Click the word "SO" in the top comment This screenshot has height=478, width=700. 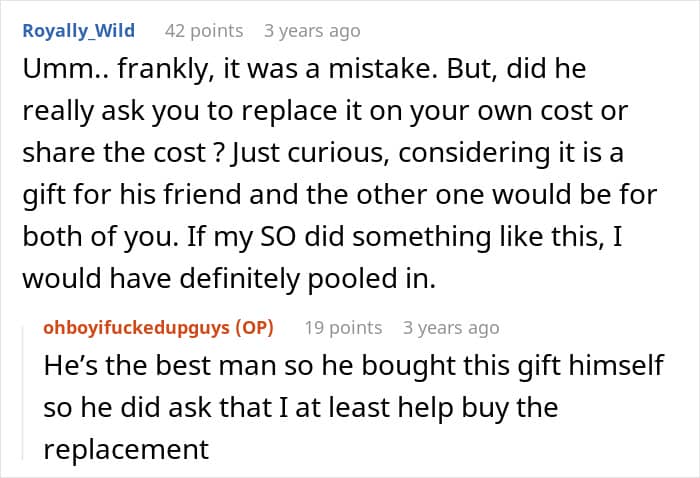[x=278, y=237]
